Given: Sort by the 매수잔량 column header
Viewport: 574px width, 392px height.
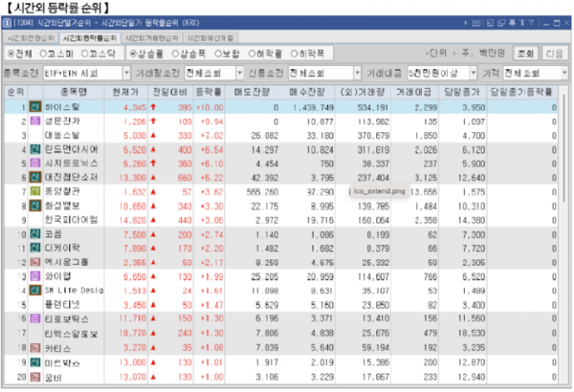Looking at the screenshot, I should click(307, 92).
